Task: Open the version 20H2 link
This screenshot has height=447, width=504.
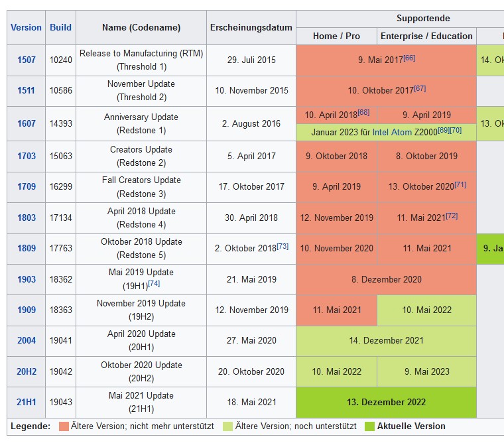Action: [x=27, y=371]
